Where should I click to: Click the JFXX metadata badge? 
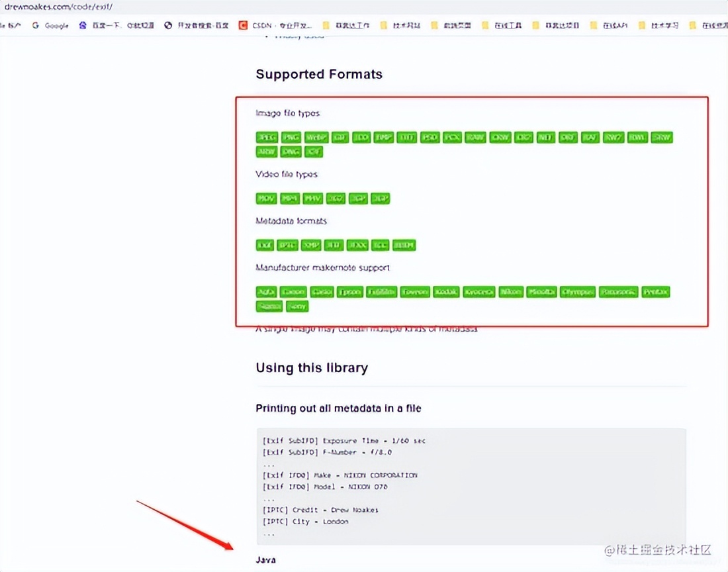coord(357,245)
